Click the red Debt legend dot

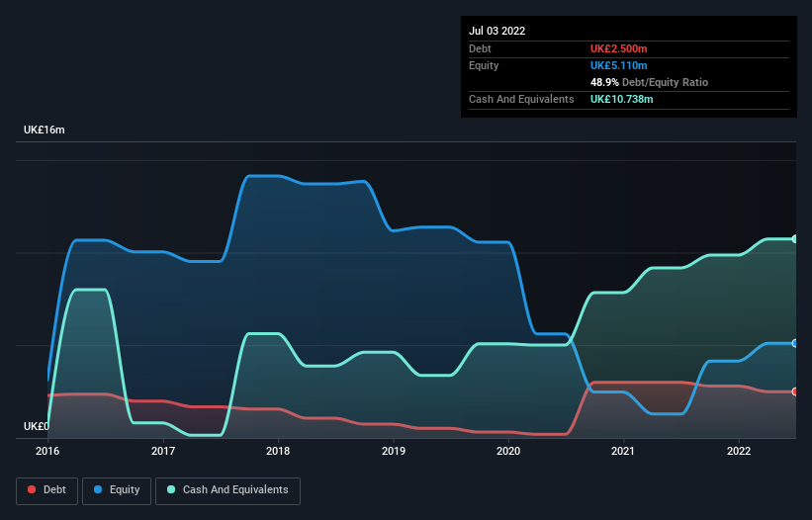[x=32, y=489]
